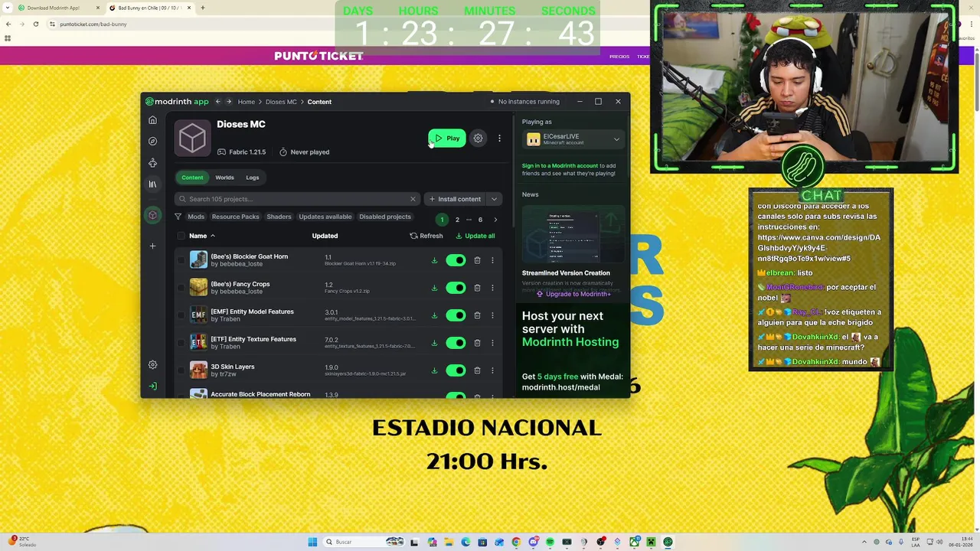
Task: Expand the ElCesarLIVE account dropdown
Action: (x=616, y=139)
